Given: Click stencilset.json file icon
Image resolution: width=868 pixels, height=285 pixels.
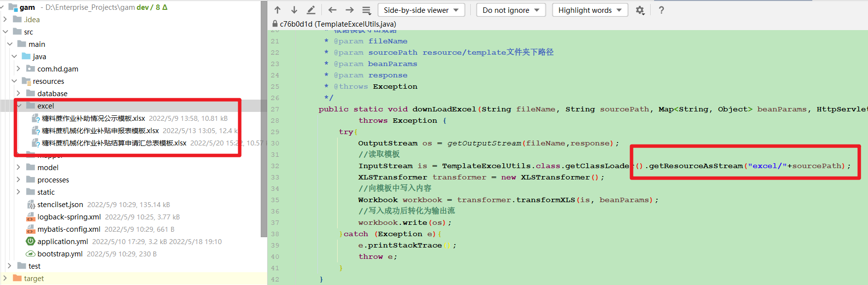Looking at the screenshot, I should pos(30,204).
